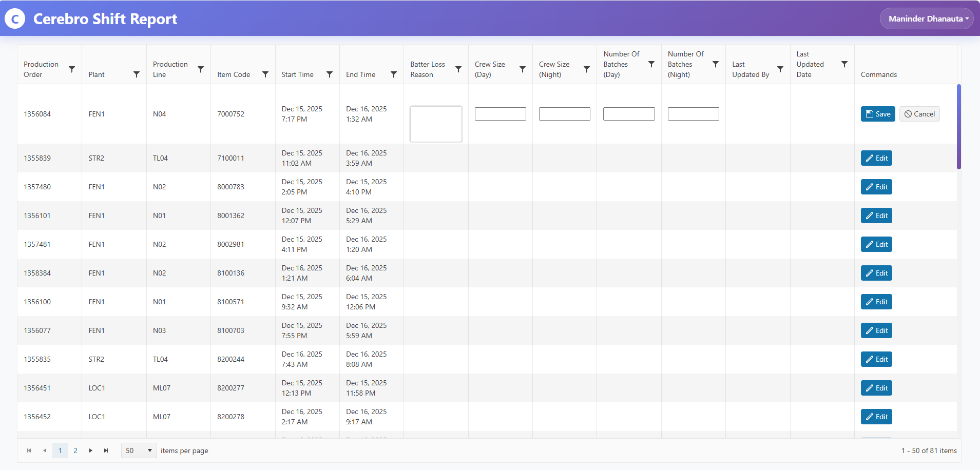Filter the Start Time column
Image resolution: width=980 pixels, height=470 pixels.
[330, 74]
